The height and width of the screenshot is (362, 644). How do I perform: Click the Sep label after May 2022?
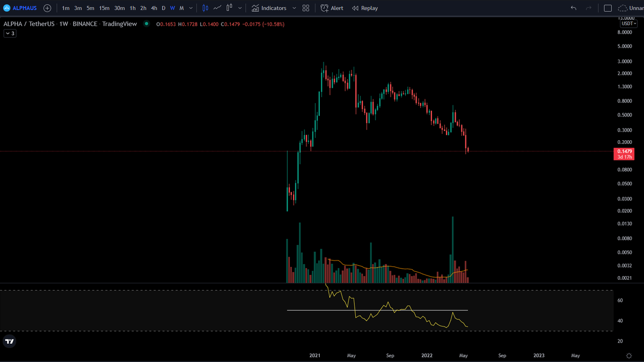tap(502, 356)
